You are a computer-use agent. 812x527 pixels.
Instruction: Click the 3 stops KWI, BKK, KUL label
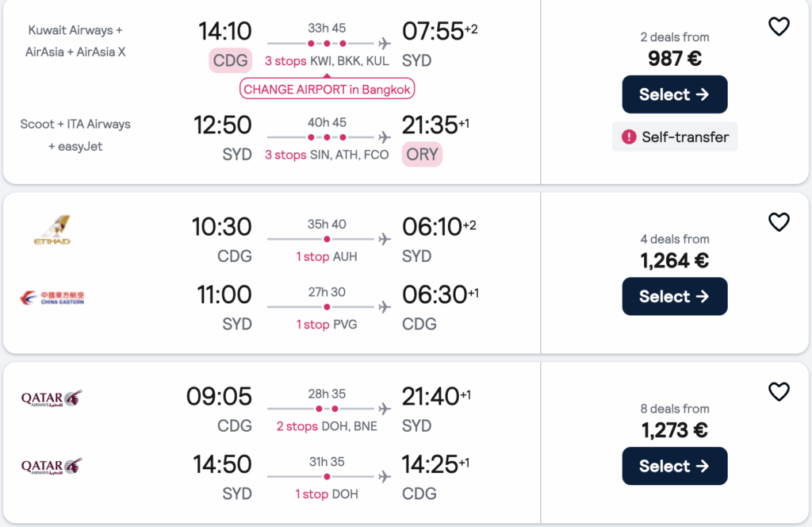(x=327, y=61)
